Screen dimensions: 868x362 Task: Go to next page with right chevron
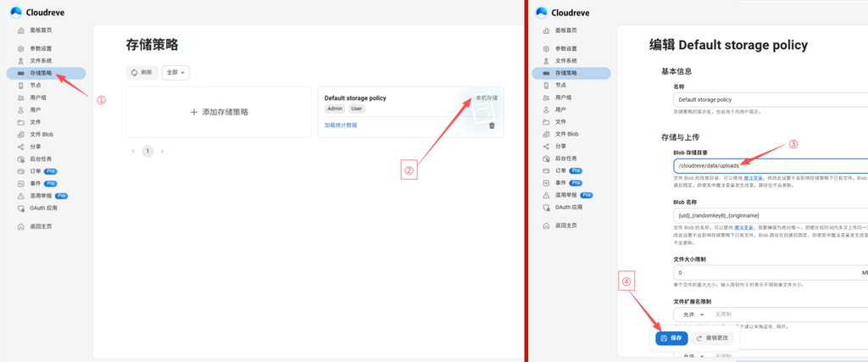click(x=162, y=151)
